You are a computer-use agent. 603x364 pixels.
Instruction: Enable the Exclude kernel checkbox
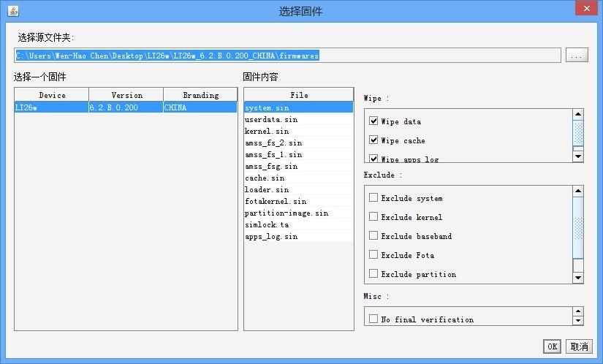tap(373, 216)
